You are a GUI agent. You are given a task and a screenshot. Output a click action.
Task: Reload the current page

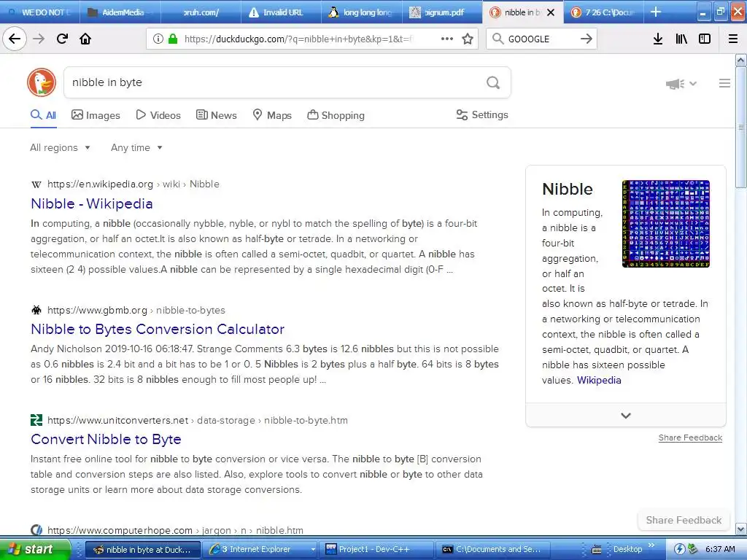pyautogui.click(x=62, y=39)
